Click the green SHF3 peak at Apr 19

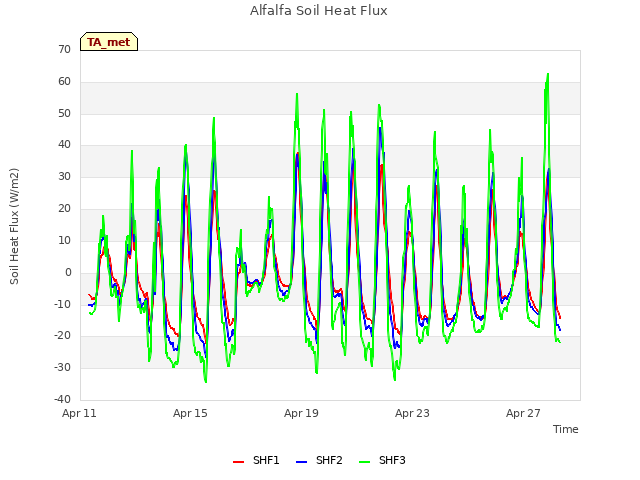tap(297, 94)
